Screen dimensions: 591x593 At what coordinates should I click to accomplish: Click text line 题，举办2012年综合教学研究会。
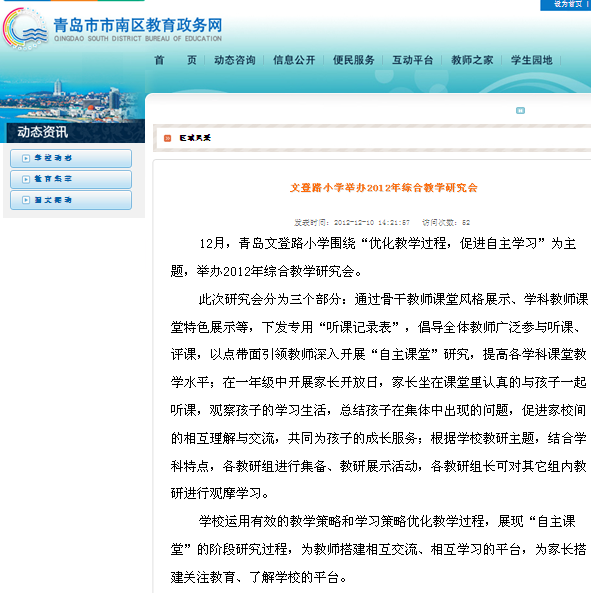(x=266, y=271)
